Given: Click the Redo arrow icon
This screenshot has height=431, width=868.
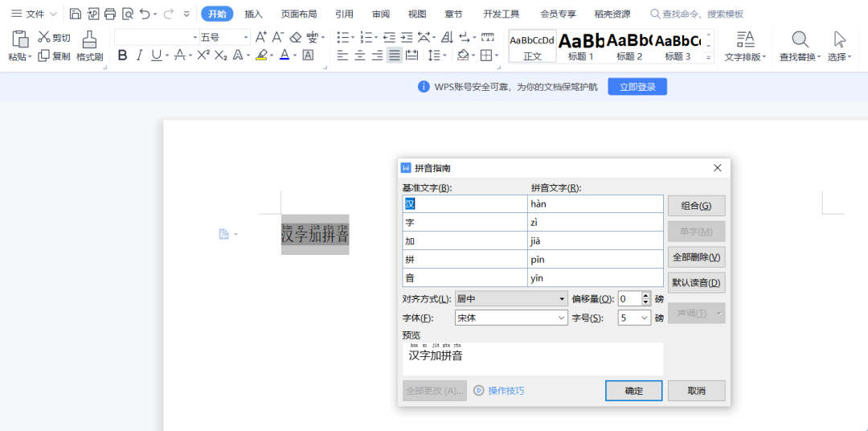Looking at the screenshot, I should click(168, 14).
